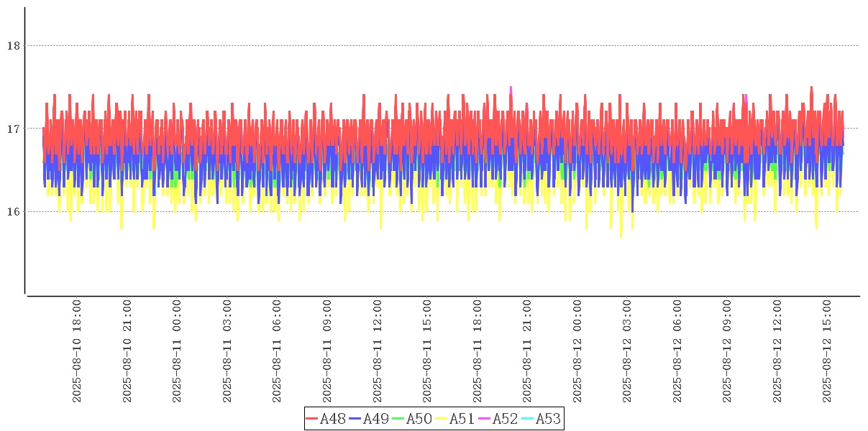
Task: Toggle the A49 series legend label
Action: pos(375,419)
